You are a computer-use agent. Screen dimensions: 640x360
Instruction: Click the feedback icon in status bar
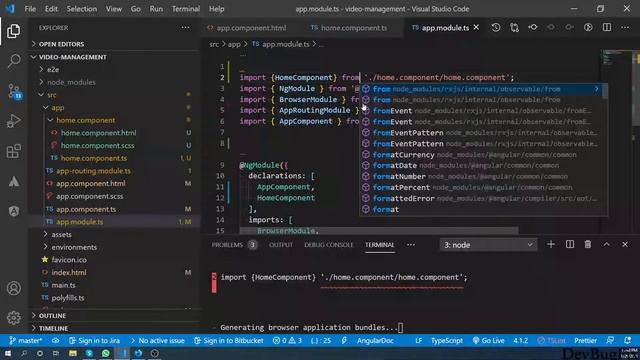tap(610, 340)
